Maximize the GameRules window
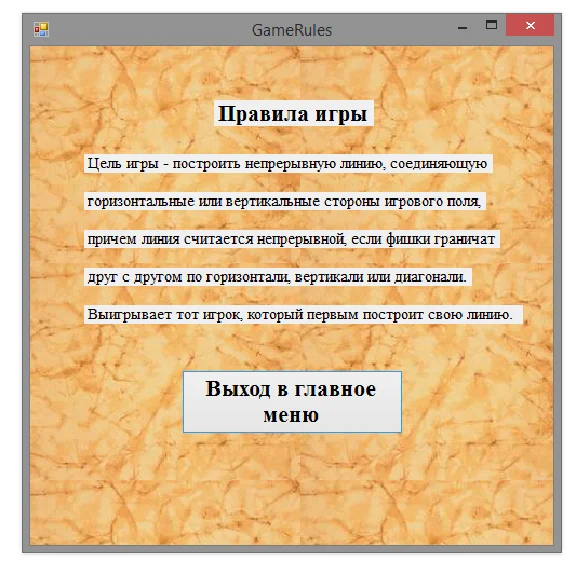This screenshot has width=576, height=575. coord(491,25)
